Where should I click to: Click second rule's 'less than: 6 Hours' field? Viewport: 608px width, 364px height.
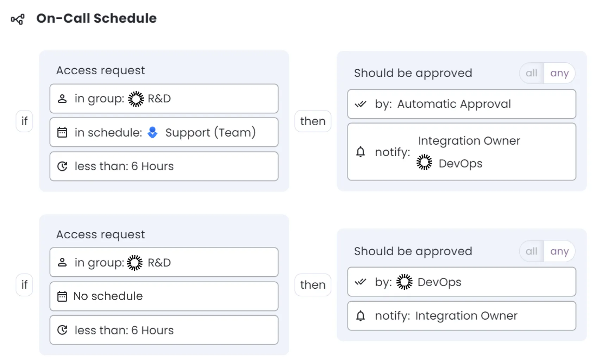164,330
